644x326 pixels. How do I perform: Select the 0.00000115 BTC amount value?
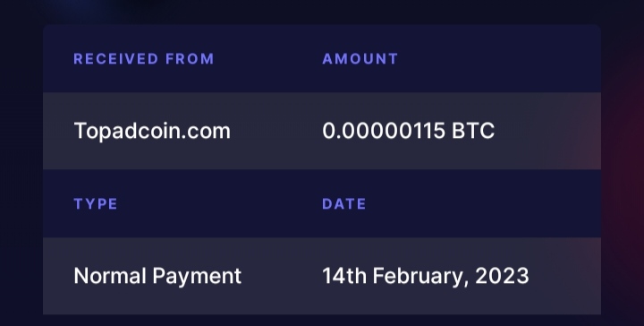(x=408, y=131)
